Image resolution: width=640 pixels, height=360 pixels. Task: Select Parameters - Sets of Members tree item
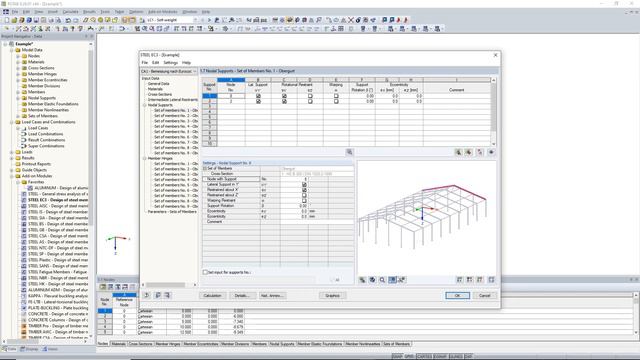pos(172,211)
